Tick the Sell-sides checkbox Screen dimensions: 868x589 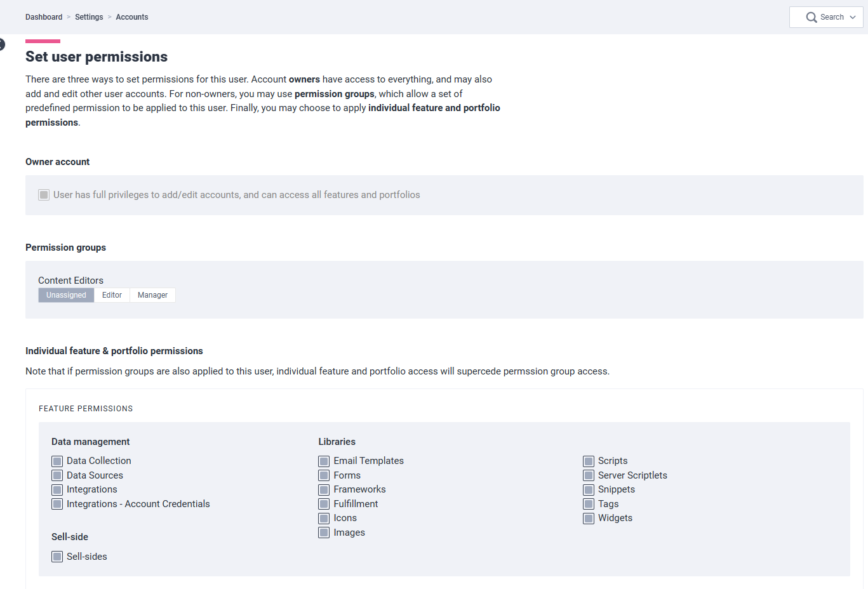click(x=57, y=557)
